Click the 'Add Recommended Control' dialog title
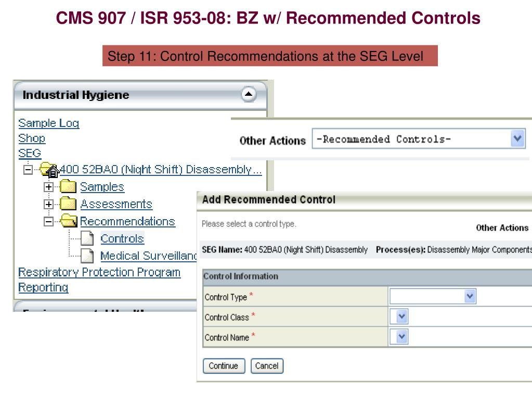Screen dimensions: 532x406 tap(269, 199)
